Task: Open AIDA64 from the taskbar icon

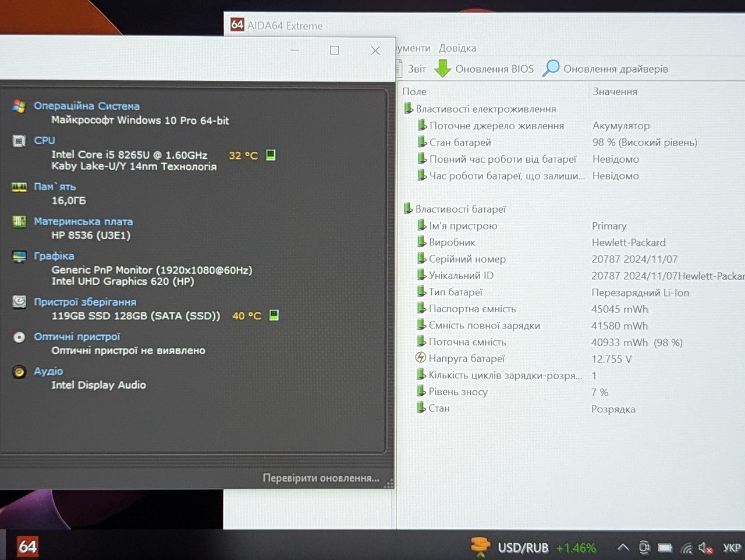Action: tap(27, 547)
